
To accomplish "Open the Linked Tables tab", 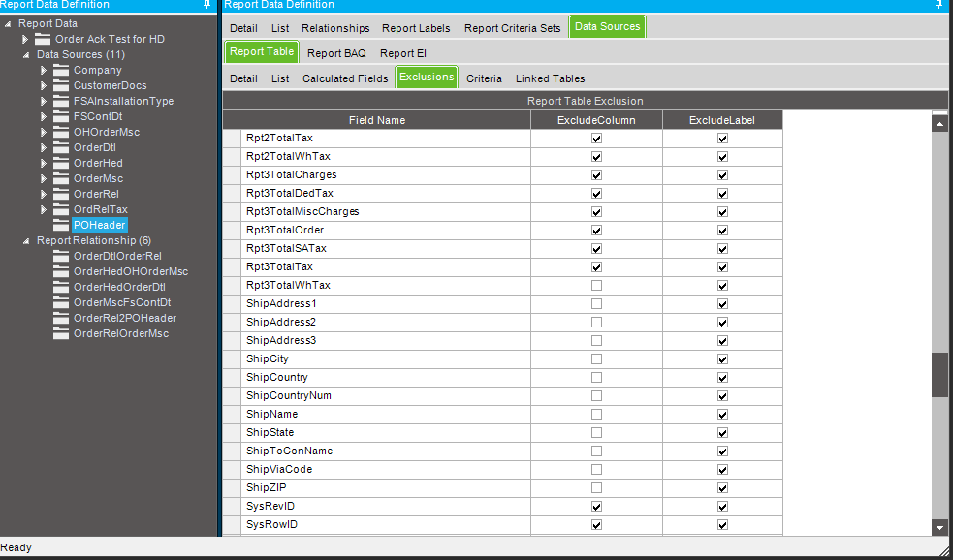I will point(550,78).
